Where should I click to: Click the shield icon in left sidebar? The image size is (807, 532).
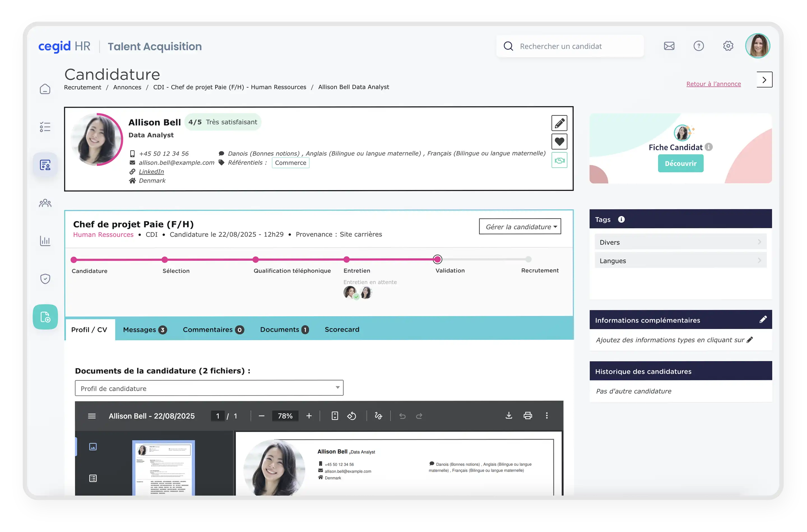pyautogui.click(x=45, y=279)
